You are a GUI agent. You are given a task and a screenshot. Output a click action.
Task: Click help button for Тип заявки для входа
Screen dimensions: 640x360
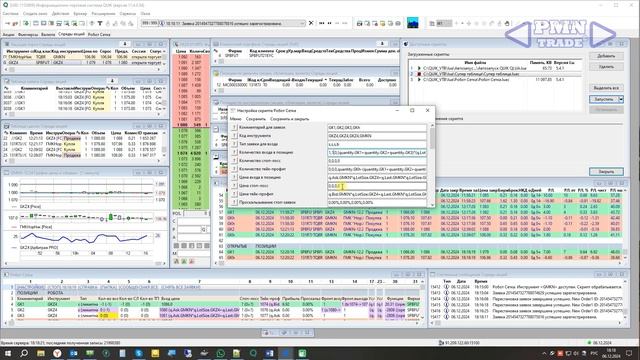tap(234, 144)
